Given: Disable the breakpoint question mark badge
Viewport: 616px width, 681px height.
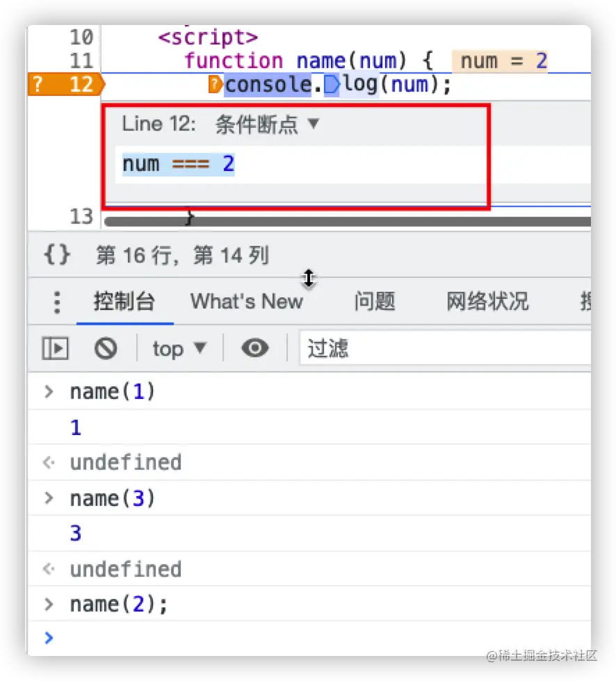Looking at the screenshot, I should (x=38, y=84).
